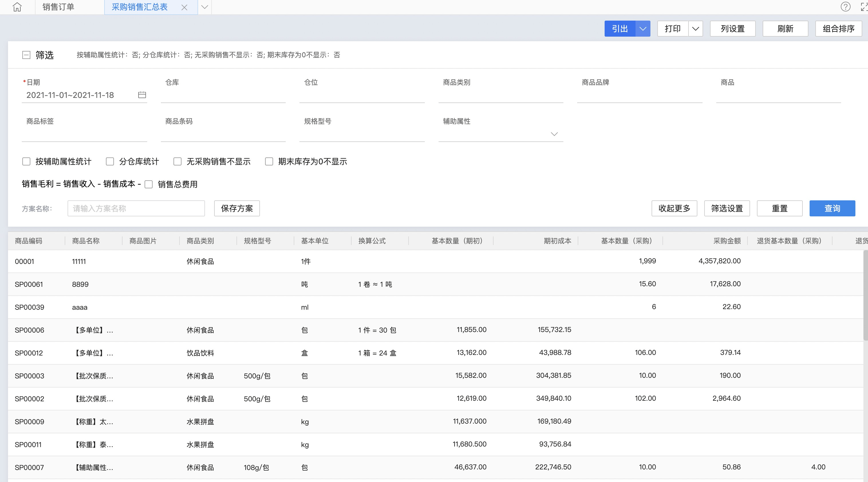This screenshot has width=868, height=482.
Task: Close the 采购销售汇总表 tab
Action: click(184, 7)
